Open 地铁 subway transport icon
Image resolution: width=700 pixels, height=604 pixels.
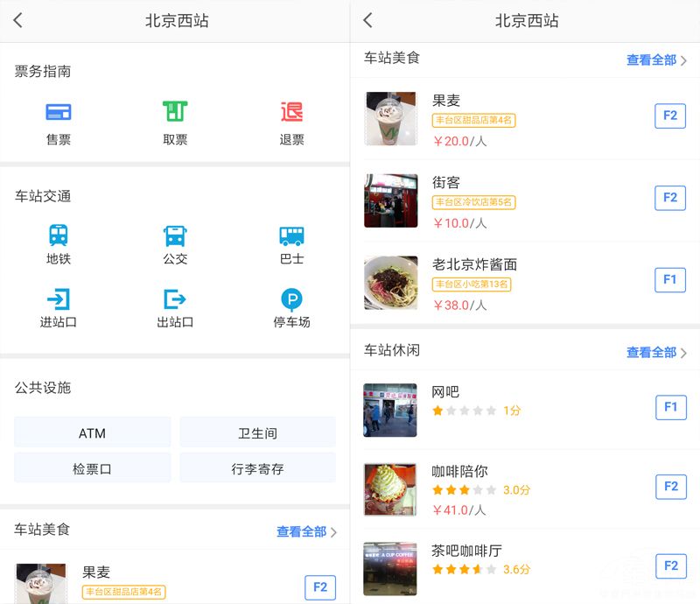pyautogui.click(x=59, y=236)
